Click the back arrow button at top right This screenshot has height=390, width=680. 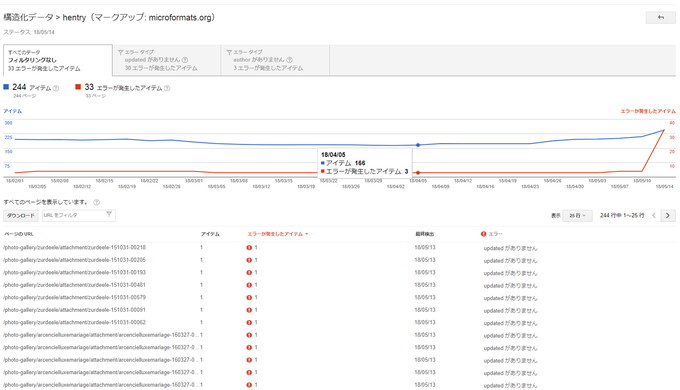(x=660, y=17)
